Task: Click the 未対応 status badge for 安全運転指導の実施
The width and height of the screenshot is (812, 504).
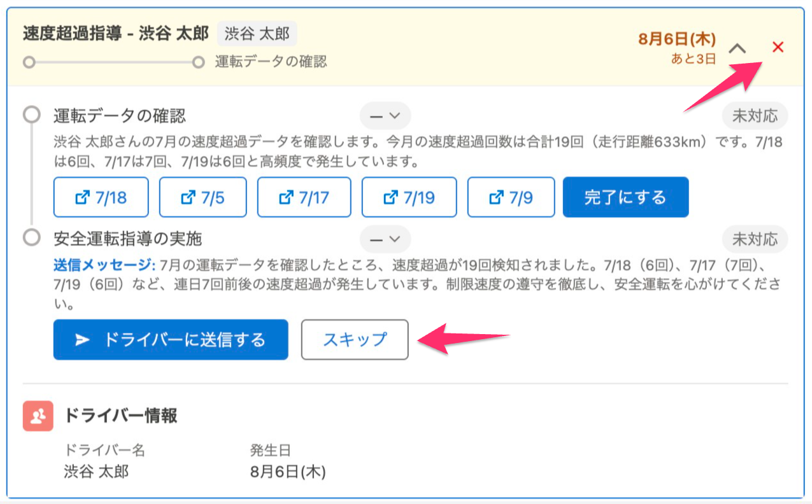Action: (x=755, y=239)
